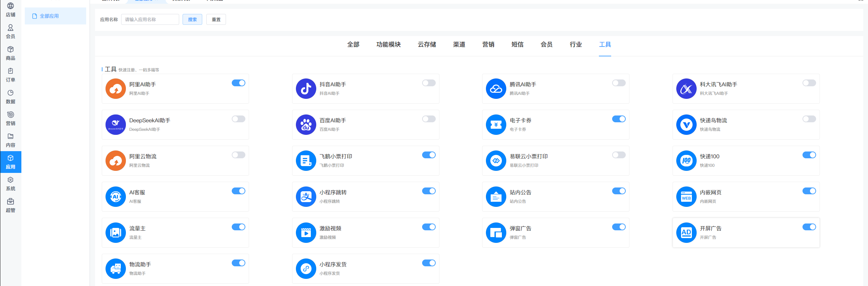The width and height of the screenshot is (868, 286).
Task: Click the 飞鹅小票打印 icon
Action: pyautogui.click(x=306, y=161)
